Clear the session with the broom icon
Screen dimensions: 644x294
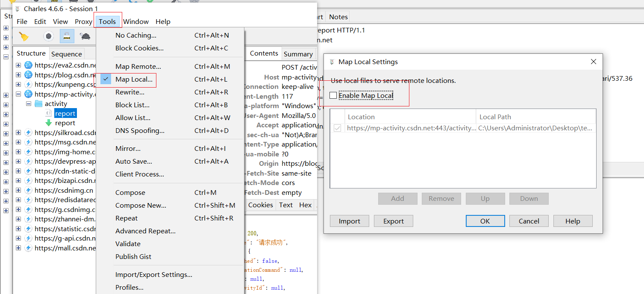coord(24,36)
